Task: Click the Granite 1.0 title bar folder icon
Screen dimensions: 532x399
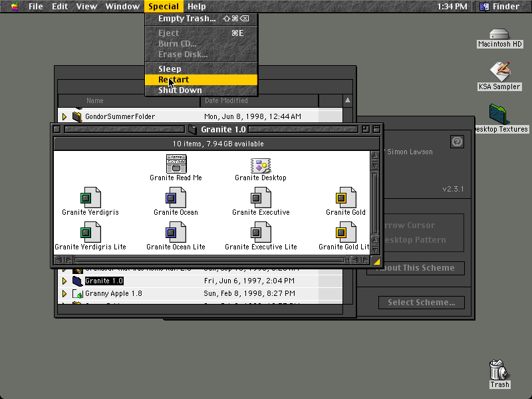Action: pyautogui.click(x=193, y=129)
